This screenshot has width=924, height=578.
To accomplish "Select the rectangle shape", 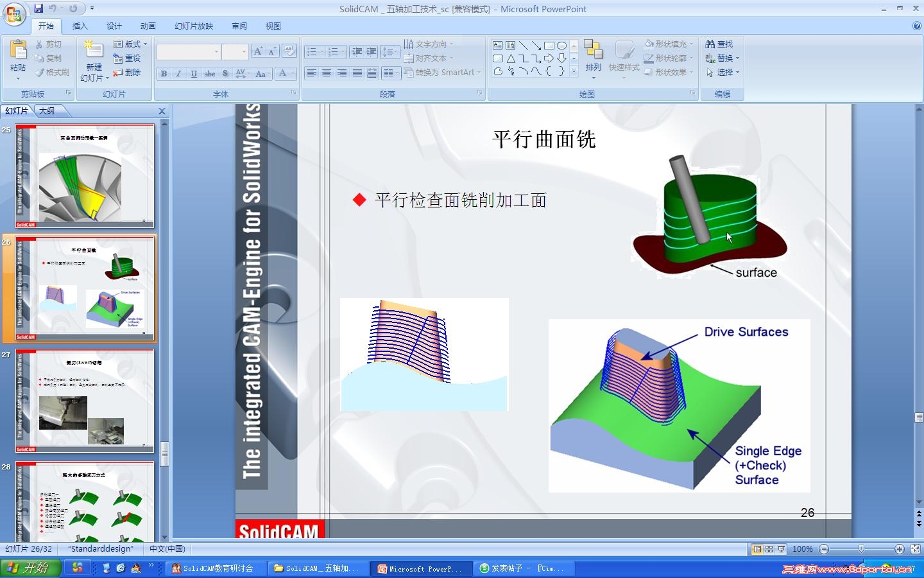I will 549,45.
